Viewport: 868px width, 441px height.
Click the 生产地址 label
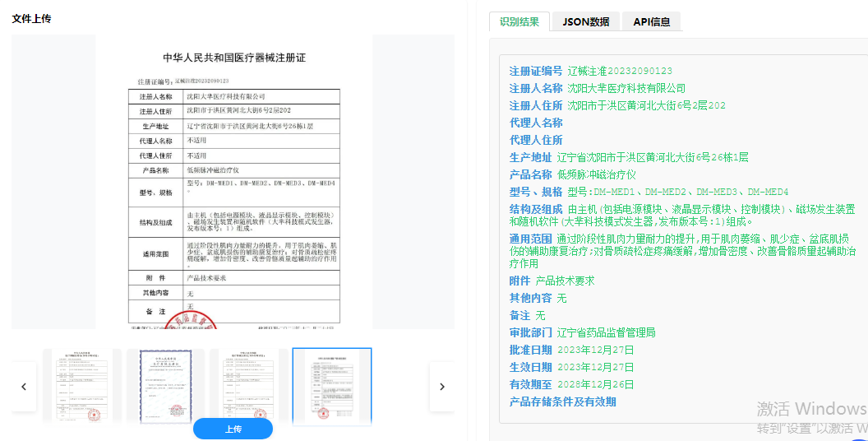coord(530,157)
